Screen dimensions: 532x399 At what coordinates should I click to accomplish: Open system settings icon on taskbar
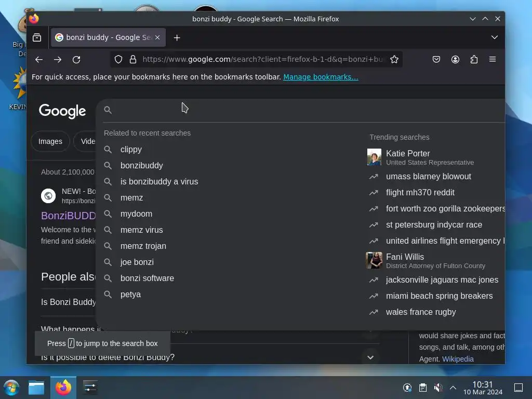pyautogui.click(x=90, y=388)
